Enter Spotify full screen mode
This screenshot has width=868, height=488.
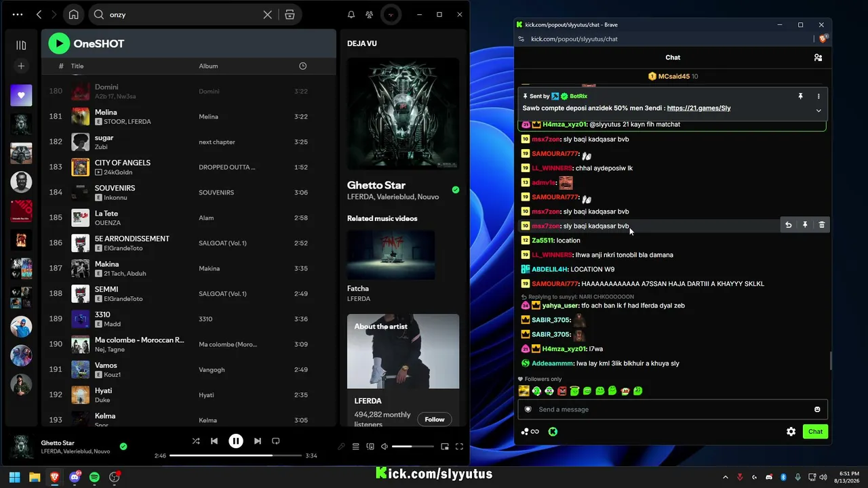click(x=459, y=447)
